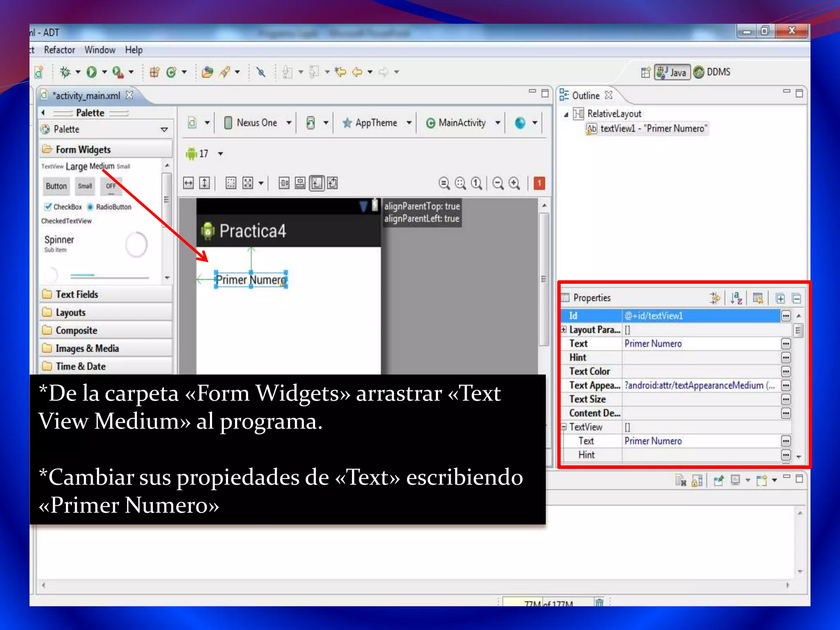This screenshot has width=840, height=630.
Task: Open ellipsis editor for Text Color property
Action: [785, 372]
